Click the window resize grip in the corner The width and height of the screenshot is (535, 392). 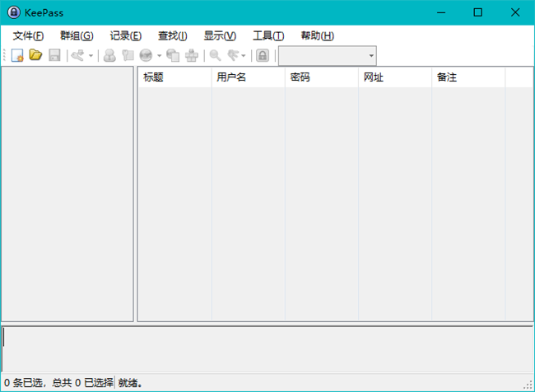tap(528, 385)
